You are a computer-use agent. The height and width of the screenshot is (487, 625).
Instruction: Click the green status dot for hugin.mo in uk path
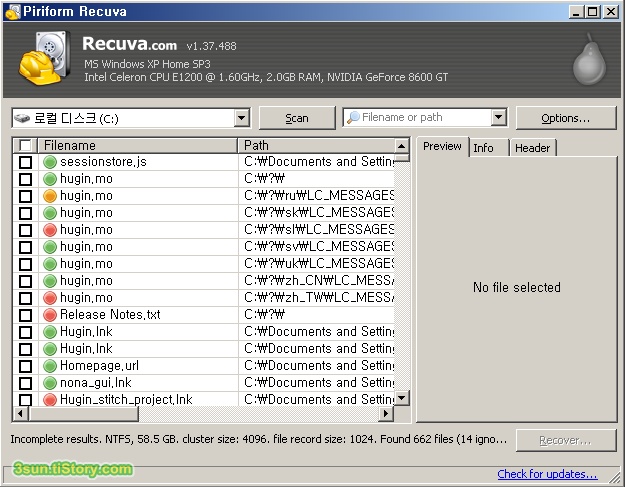point(50,264)
